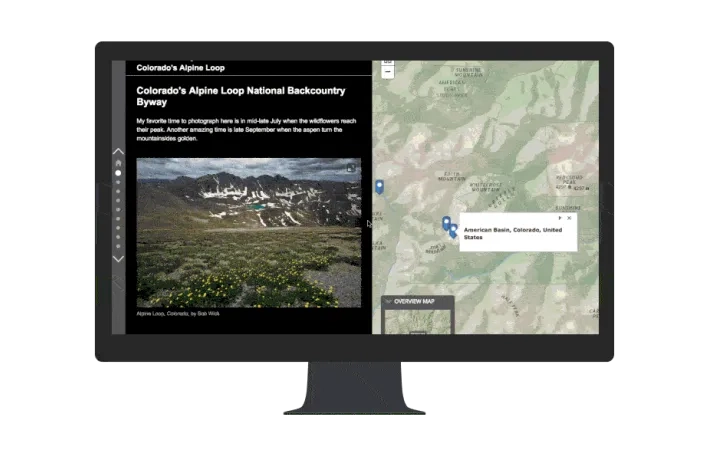Click the home icon in story navigation
This screenshot has height=460, width=720.
click(x=118, y=163)
